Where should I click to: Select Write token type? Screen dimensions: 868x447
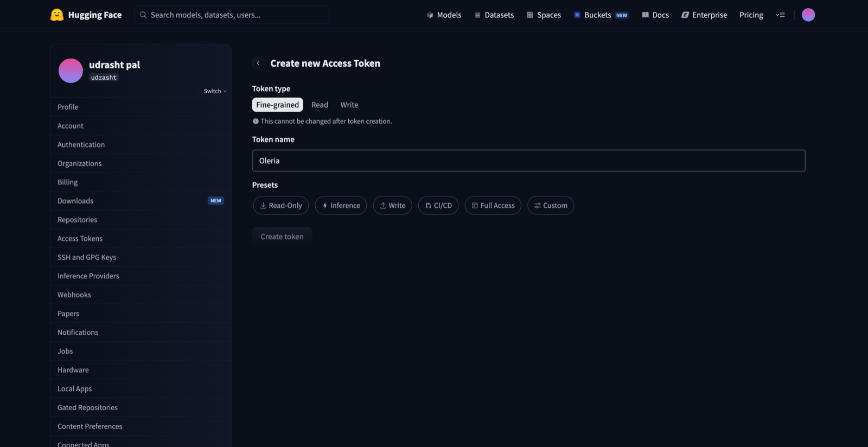(x=349, y=105)
